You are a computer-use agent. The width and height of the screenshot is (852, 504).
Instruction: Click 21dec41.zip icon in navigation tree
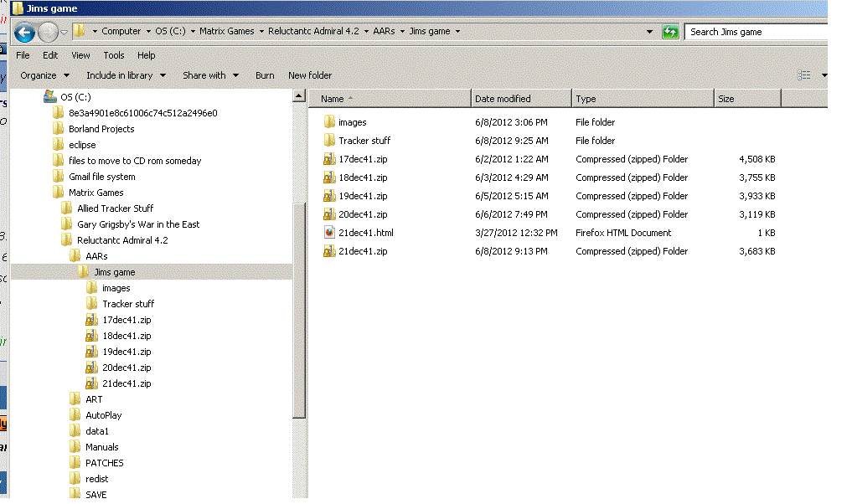92,383
